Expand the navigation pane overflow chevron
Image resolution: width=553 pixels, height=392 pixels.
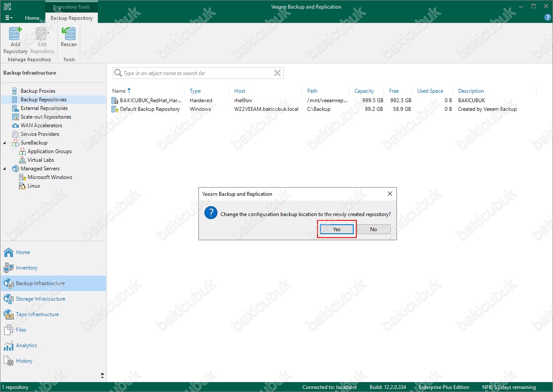pyautogui.click(x=102, y=375)
